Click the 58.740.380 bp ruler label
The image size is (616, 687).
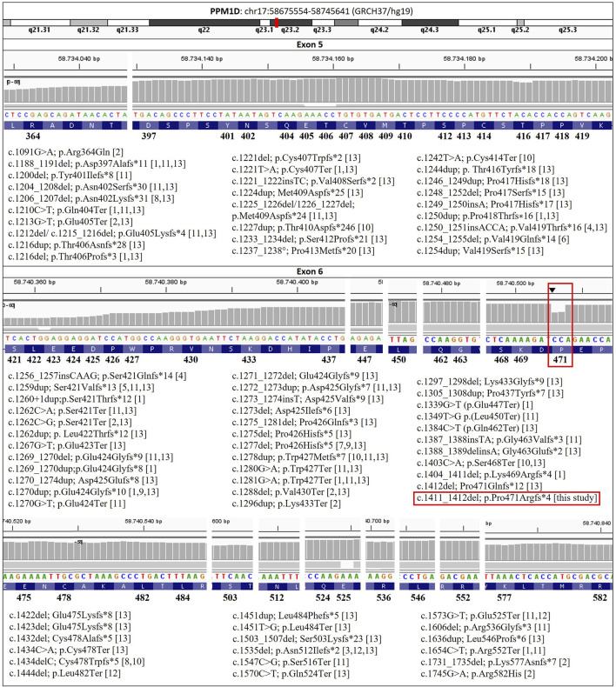pyautogui.click(x=165, y=282)
